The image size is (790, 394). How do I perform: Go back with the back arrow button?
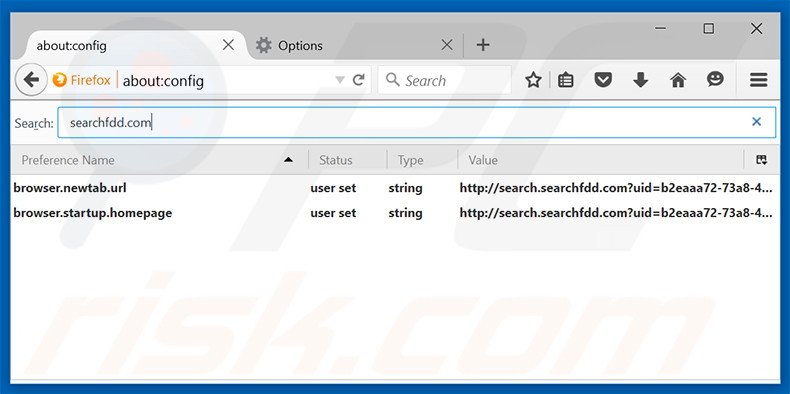pos(31,80)
